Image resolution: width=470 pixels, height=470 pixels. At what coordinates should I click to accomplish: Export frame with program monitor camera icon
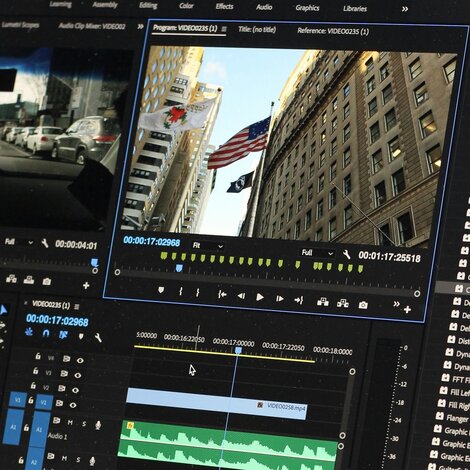[363, 305]
